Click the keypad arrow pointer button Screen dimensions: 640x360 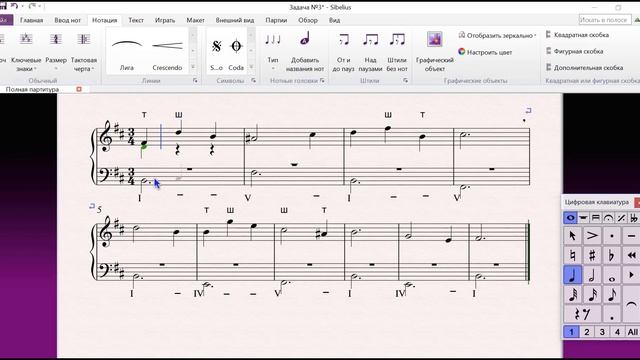[x=572, y=236]
